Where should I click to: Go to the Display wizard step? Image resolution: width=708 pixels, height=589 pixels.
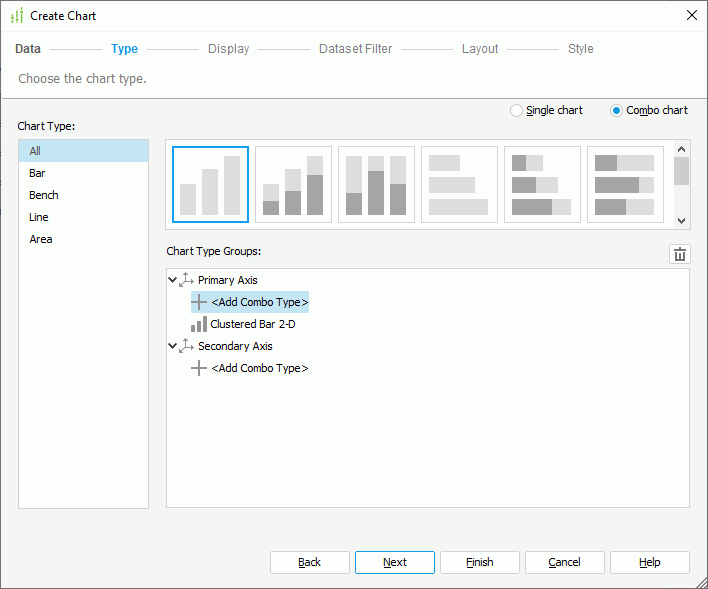(x=228, y=49)
